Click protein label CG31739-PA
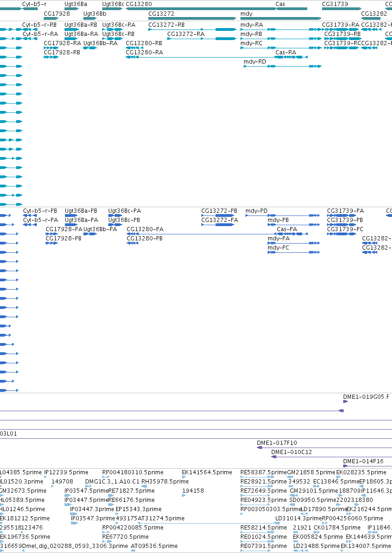 345,210
